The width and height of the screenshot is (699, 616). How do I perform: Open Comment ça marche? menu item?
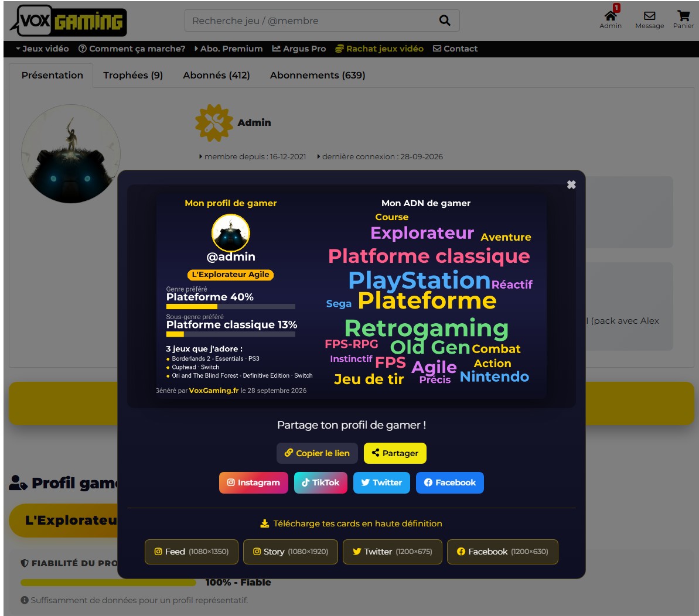coord(132,49)
